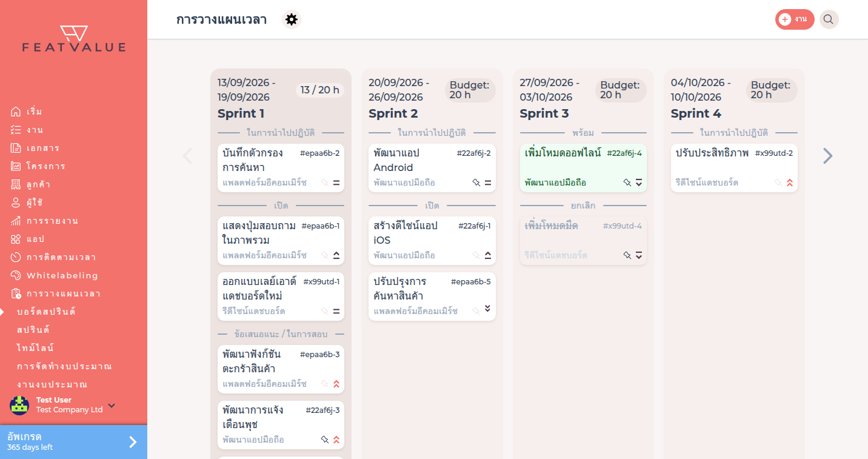Click priority icon on card #epaa6b-1

pos(336,255)
